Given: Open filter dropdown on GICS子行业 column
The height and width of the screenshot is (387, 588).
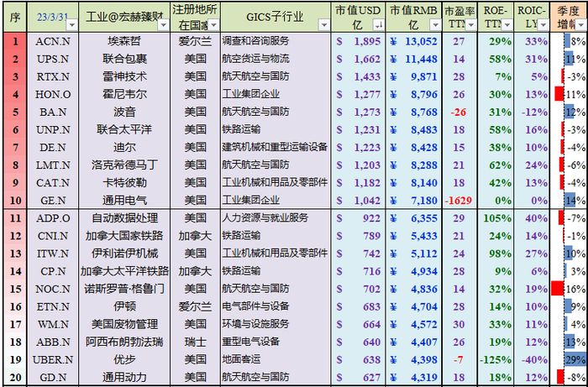Looking at the screenshot, I should pyautogui.click(x=323, y=25).
